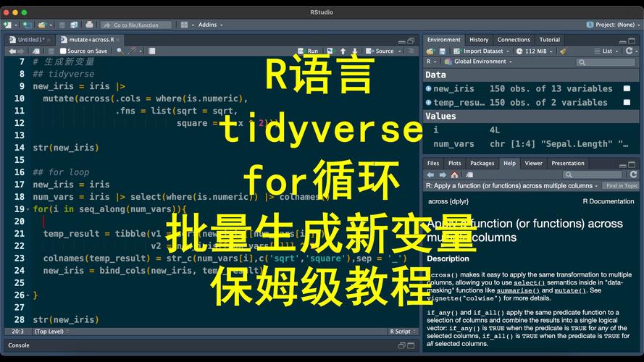Switch to Untitled1 editor tab
Image resolution: width=644 pixels, height=362 pixels.
point(30,40)
